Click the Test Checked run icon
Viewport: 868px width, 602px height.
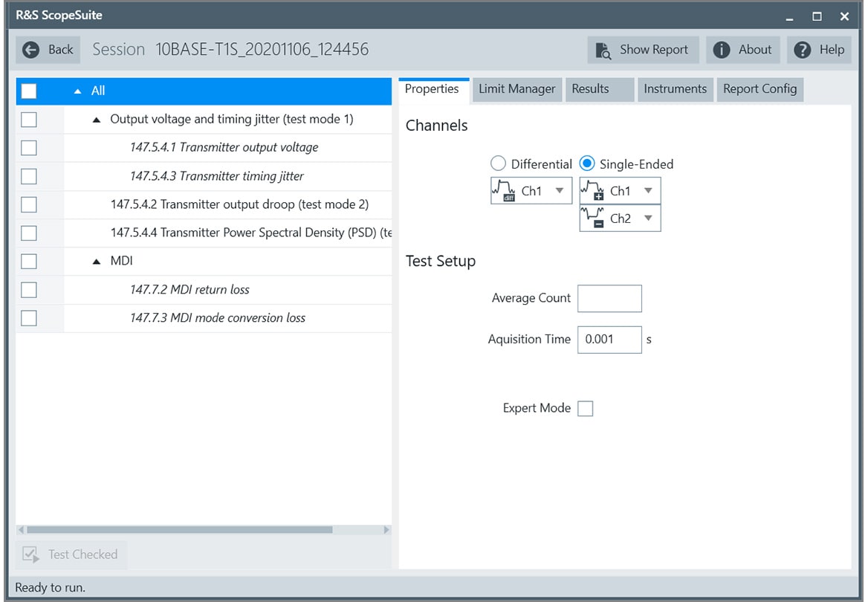pos(30,554)
